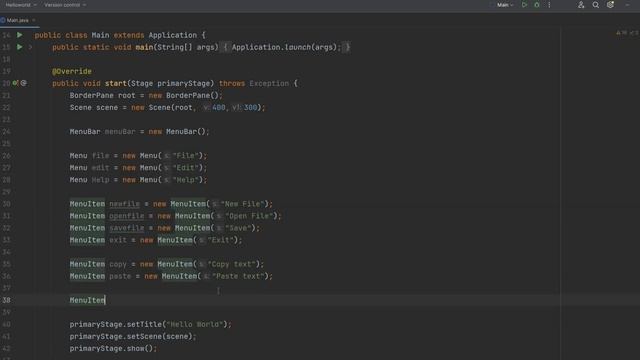Image resolution: width=640 pixels, height=360 pixels.
Task: Click the "Edit" string literal
Action: (186, 168)
